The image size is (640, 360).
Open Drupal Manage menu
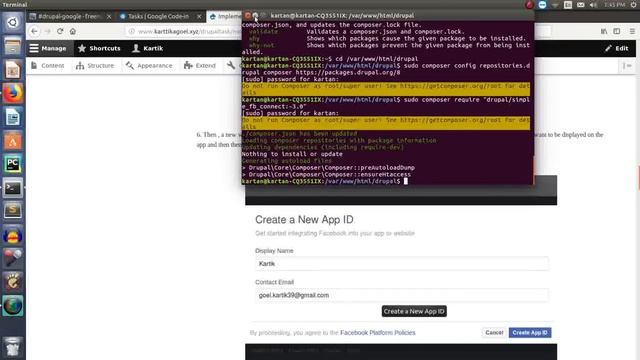[x=48, y=48]
